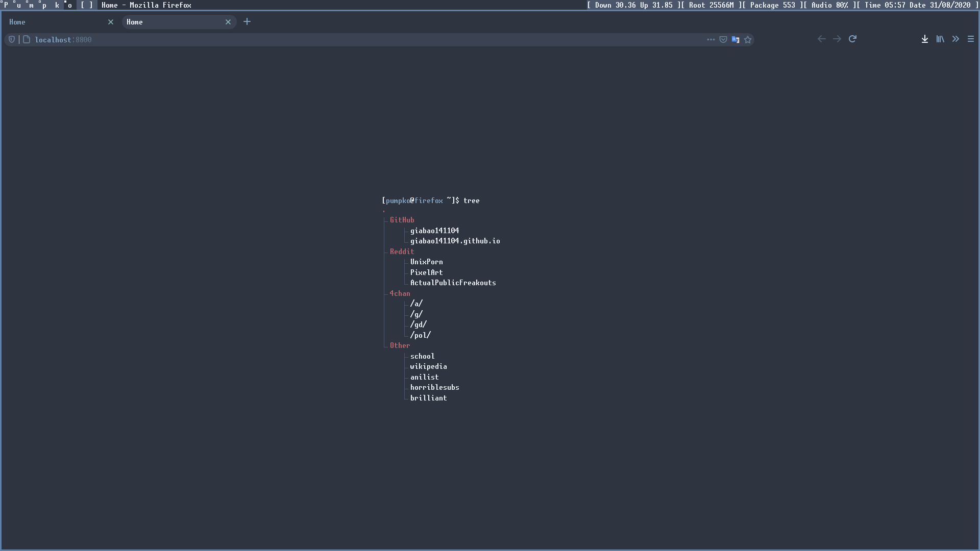980x551 pixels.
Task: Open the horriblesubs link
Action: click(x=434, y=387)
